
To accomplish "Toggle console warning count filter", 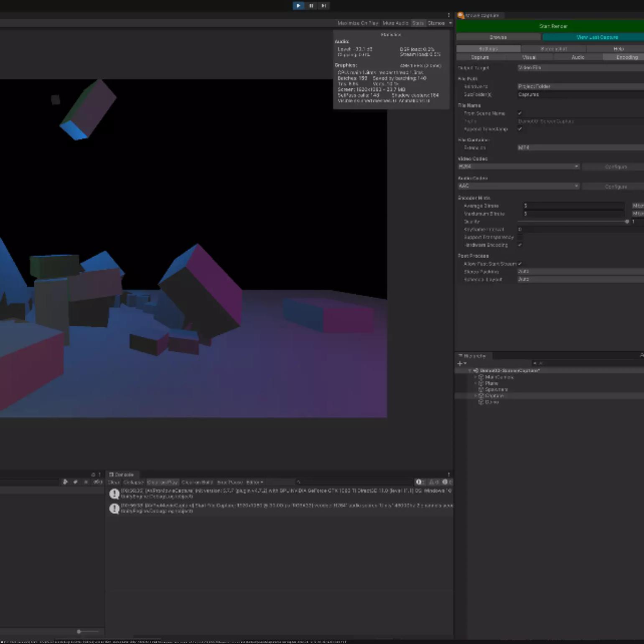I will pos(434,482).
